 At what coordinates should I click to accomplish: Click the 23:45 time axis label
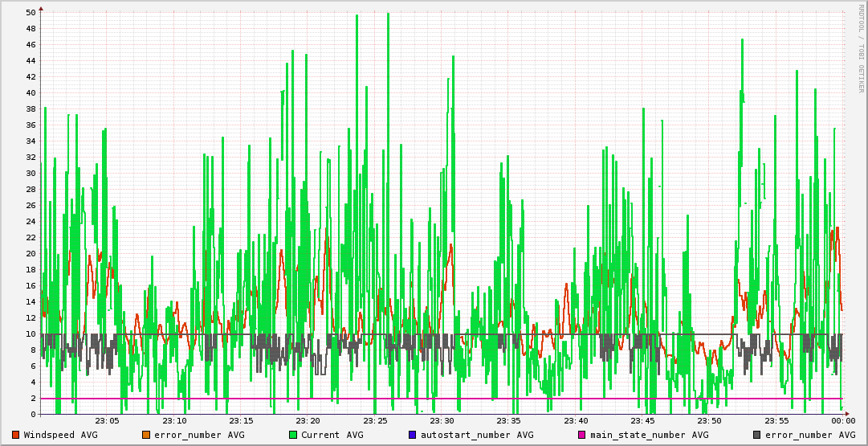642,421
